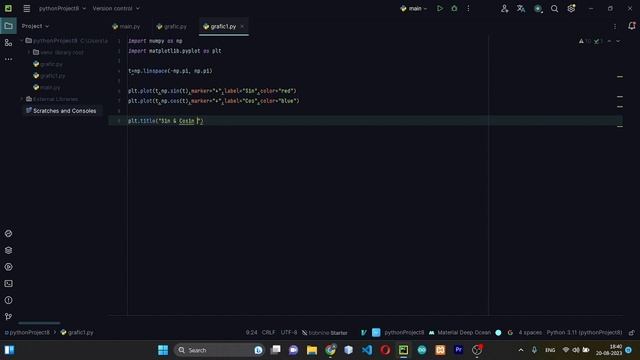Click the plt.title code line in editor
640x360 pixels.
[165, 121]
